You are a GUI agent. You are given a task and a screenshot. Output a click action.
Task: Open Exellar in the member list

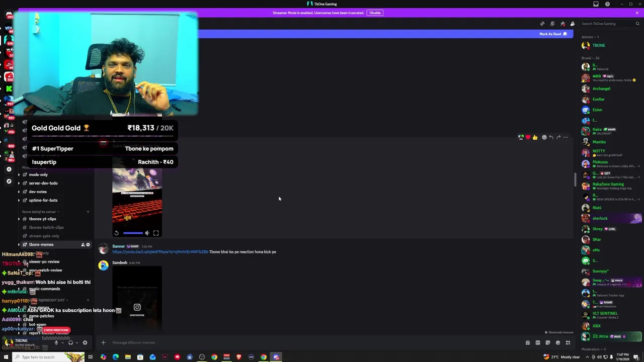[x=611, y=99]
